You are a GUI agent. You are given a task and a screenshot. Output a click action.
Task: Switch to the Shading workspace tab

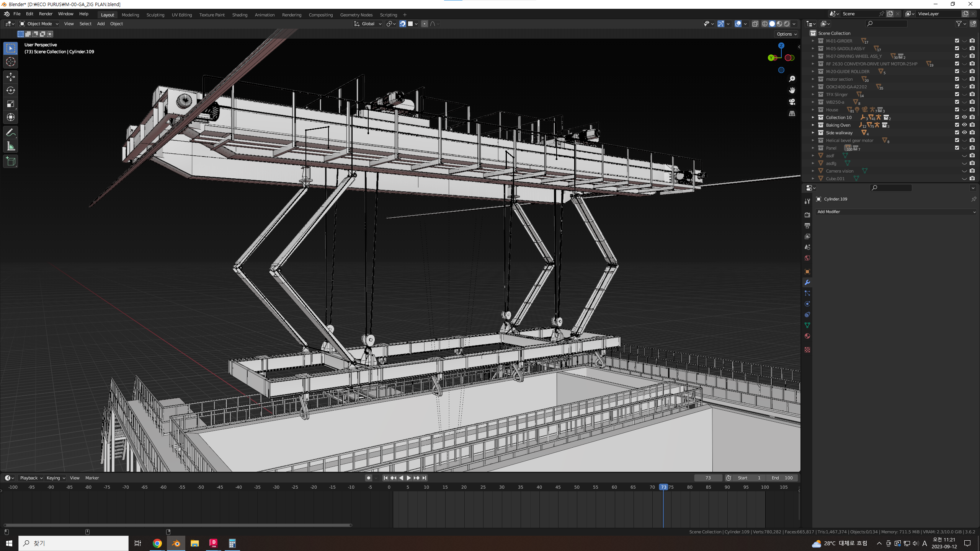(240, 15)
